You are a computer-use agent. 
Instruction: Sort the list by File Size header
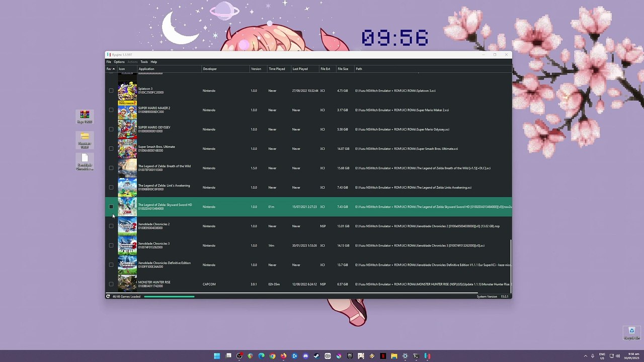point(345,69)
